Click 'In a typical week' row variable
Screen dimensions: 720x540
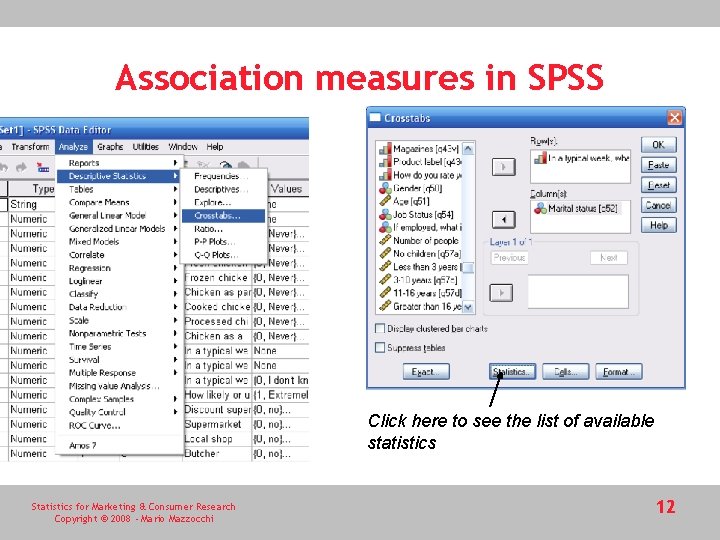(x=580, y=158)
